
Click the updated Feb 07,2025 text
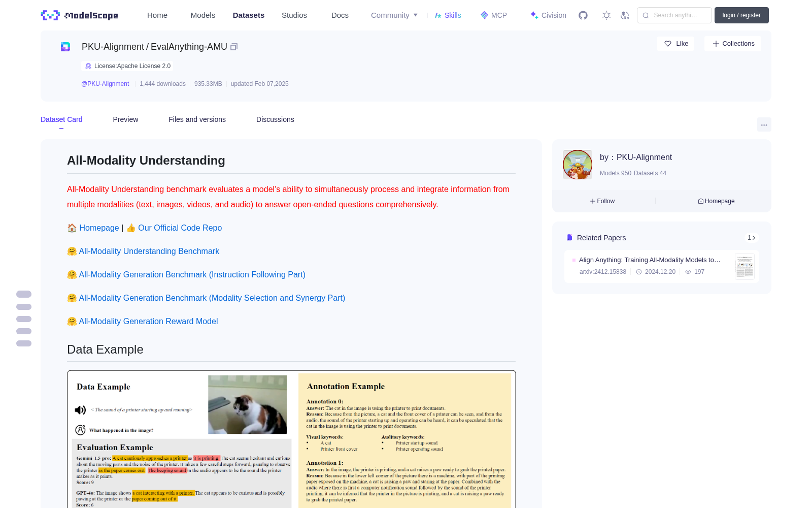tap(260, 84)
